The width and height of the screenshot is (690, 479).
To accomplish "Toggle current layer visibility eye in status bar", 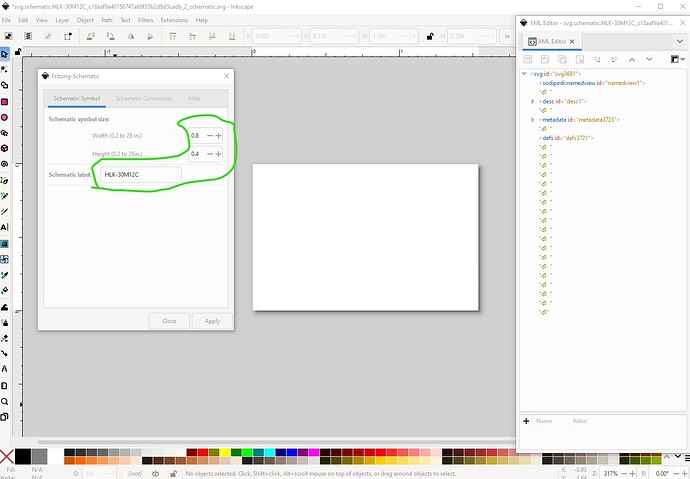I will (x=155, y=474).
